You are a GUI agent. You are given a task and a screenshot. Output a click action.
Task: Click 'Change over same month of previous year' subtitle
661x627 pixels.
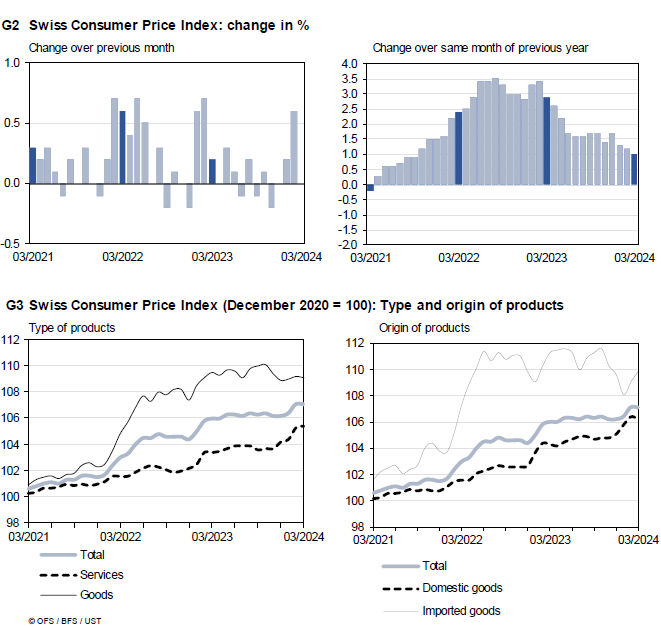(480, 47)
